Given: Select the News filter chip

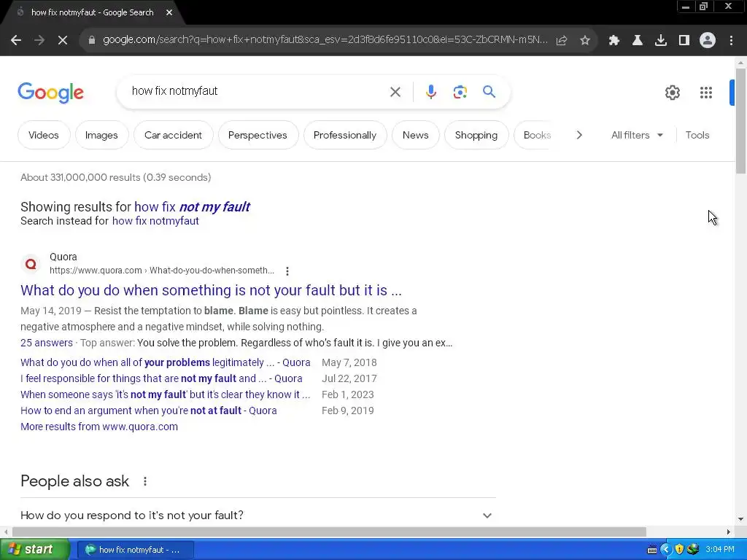Looking at the screenshot, I should coord(415,135).
